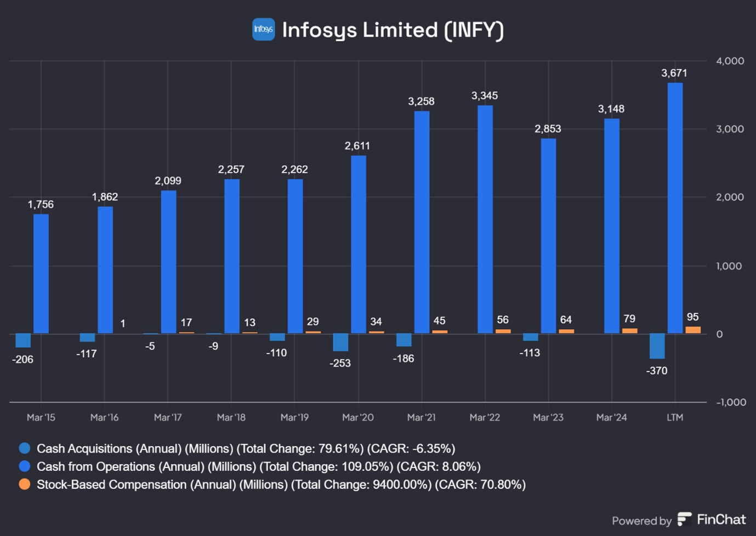Click the Mar '20 x-axis label
The width and height of the screenshot is (756, 536).
pyautogui.click(x=358, y=417)
